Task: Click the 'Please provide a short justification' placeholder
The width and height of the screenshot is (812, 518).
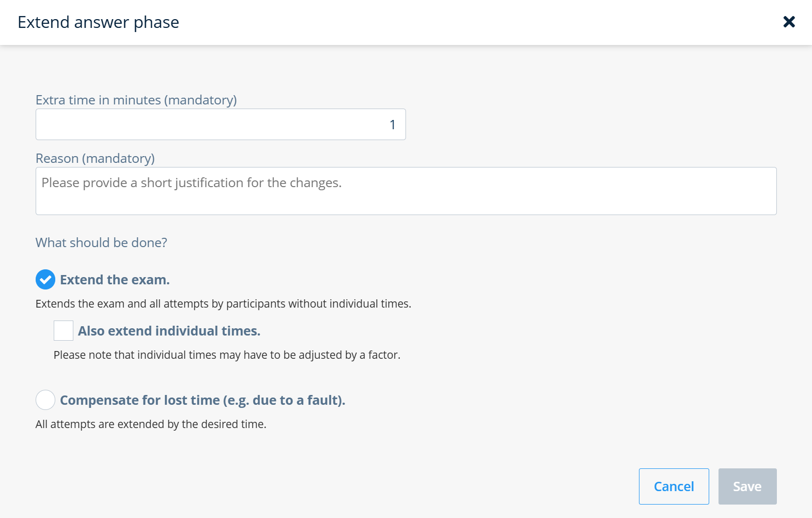Action: (x=192, y=182)
